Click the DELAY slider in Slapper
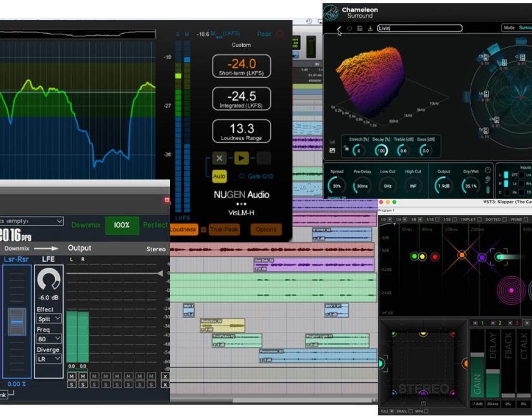Screen dimensions: 532x416 tap(493, 363)
